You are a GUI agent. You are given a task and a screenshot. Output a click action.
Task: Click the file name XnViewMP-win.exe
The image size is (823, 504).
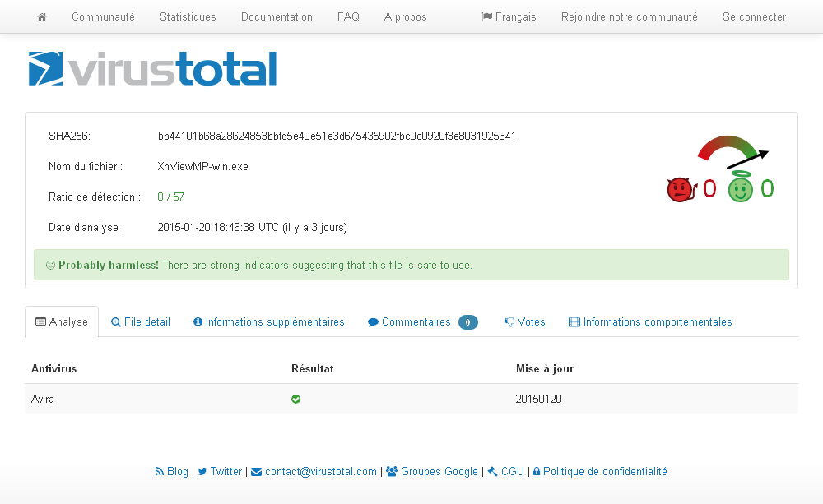[202, 167]
